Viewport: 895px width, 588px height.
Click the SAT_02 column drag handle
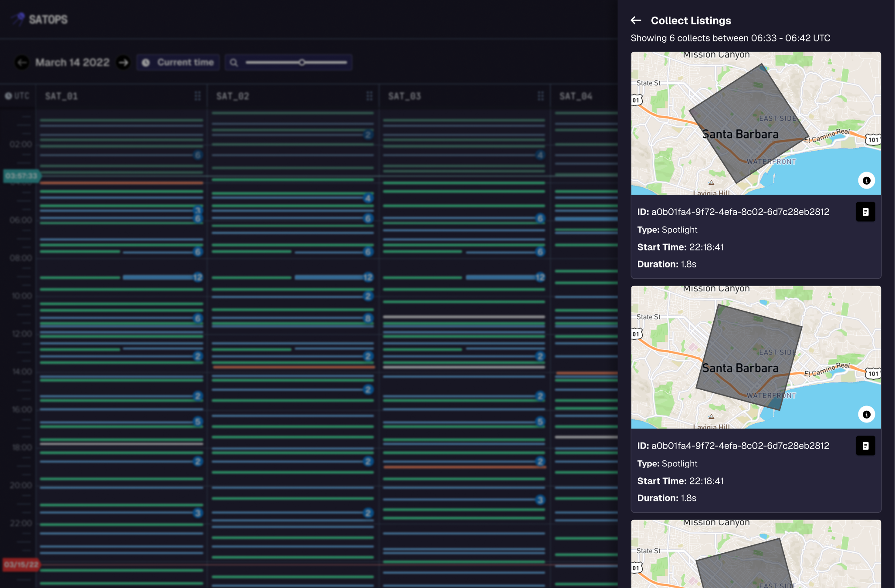click(370, 96)
